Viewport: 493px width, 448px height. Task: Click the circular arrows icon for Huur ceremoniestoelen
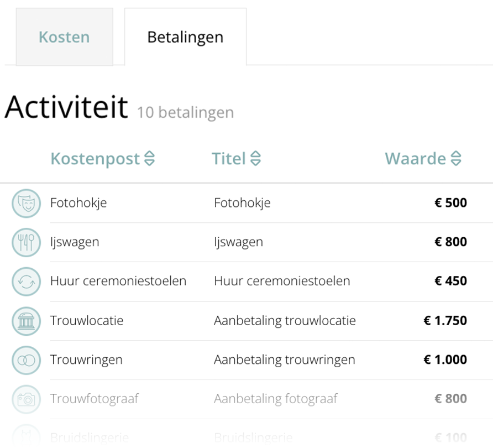(x=26, y=282)
